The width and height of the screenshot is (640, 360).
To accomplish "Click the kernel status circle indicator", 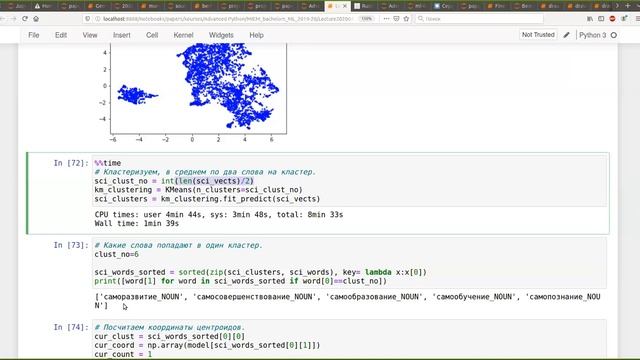I will coord(614,35).
